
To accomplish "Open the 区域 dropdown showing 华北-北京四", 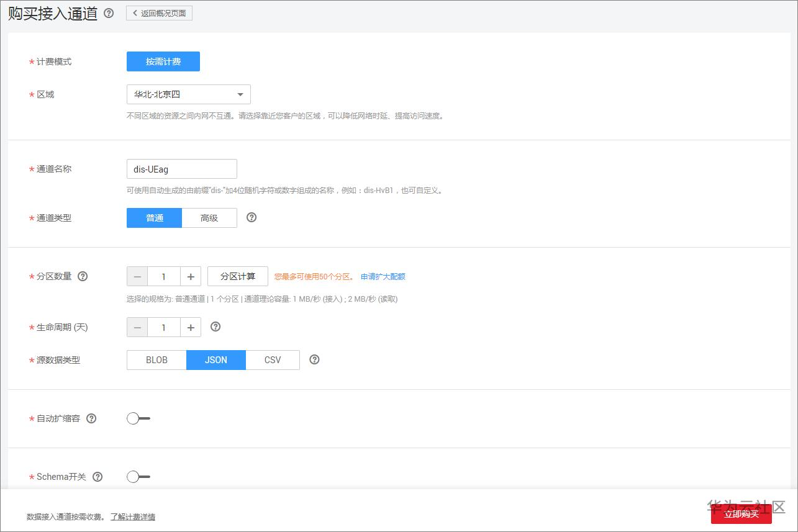I will tap(188, 94).
